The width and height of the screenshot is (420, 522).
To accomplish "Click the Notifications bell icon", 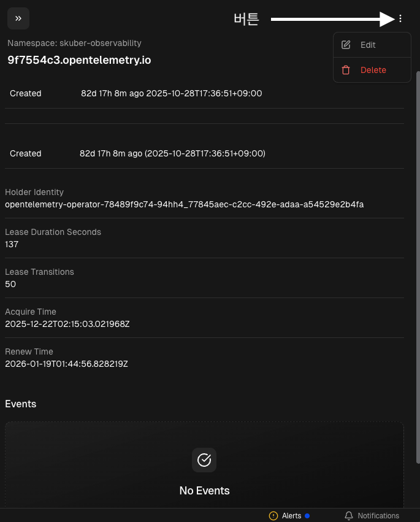I will (349, 516).
